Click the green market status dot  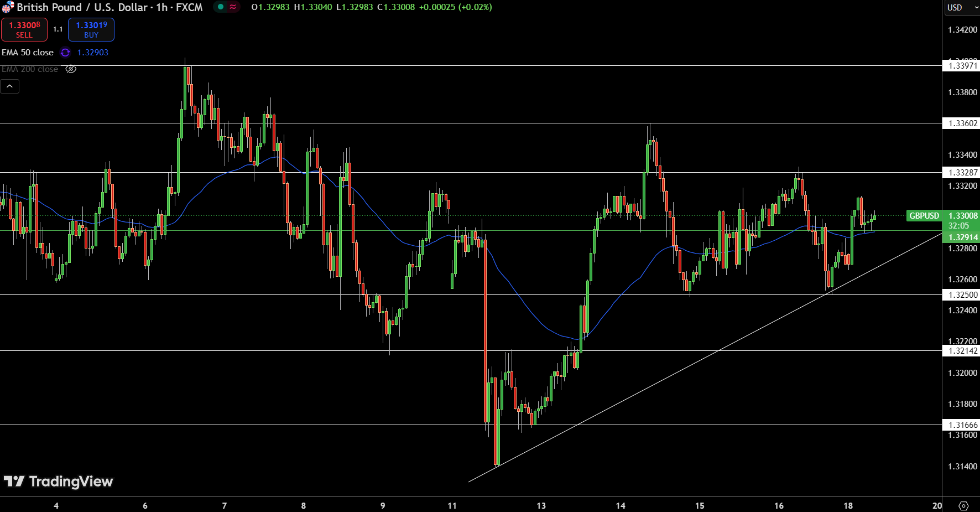(221, 7)
